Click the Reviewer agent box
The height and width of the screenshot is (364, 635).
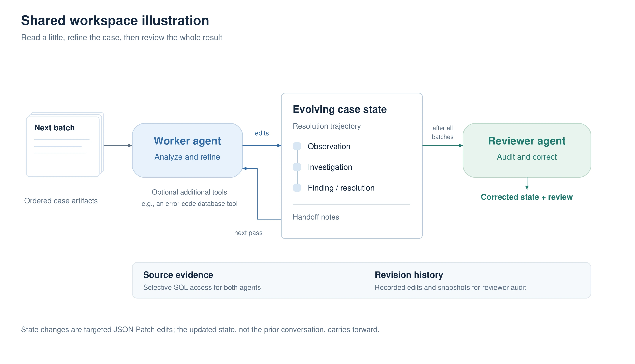pos(527,150)
